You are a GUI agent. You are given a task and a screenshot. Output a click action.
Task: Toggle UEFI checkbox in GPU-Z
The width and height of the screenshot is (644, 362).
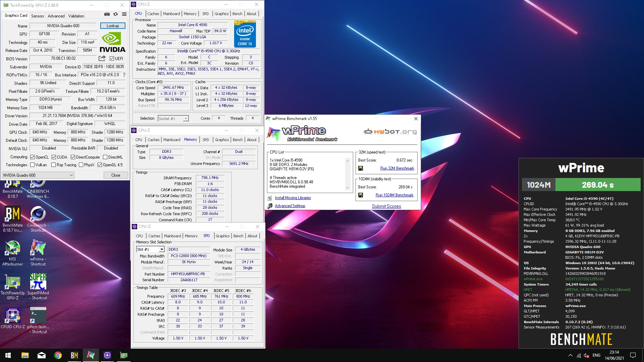pyautogui.click(x=112, y=58)
